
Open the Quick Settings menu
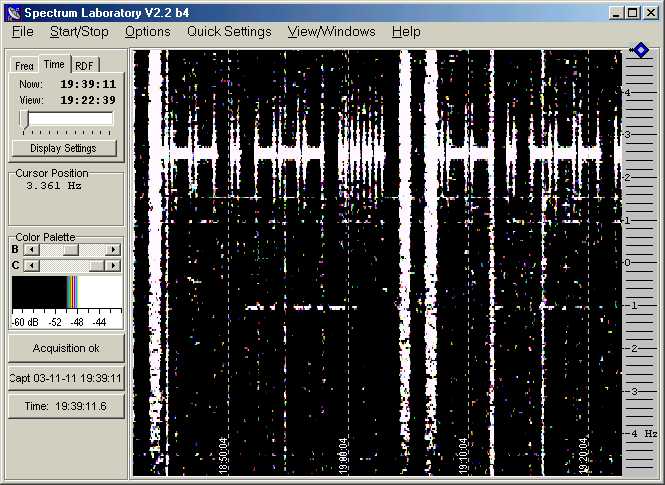[x=229, y=32]
